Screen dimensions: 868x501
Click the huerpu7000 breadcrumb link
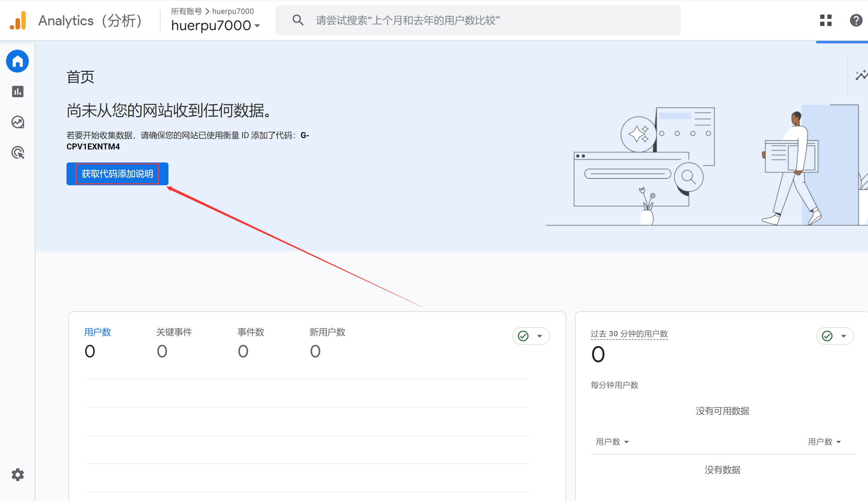pos(233,11)
